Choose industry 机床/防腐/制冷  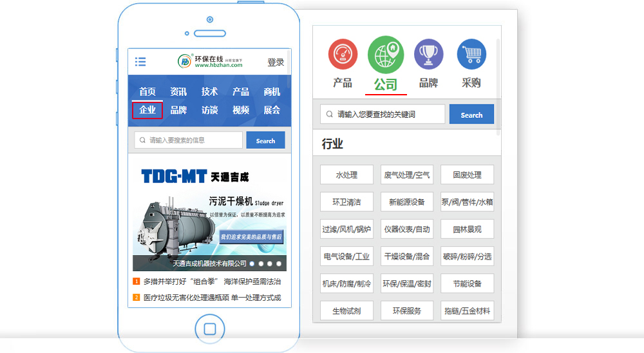(346, 283)
